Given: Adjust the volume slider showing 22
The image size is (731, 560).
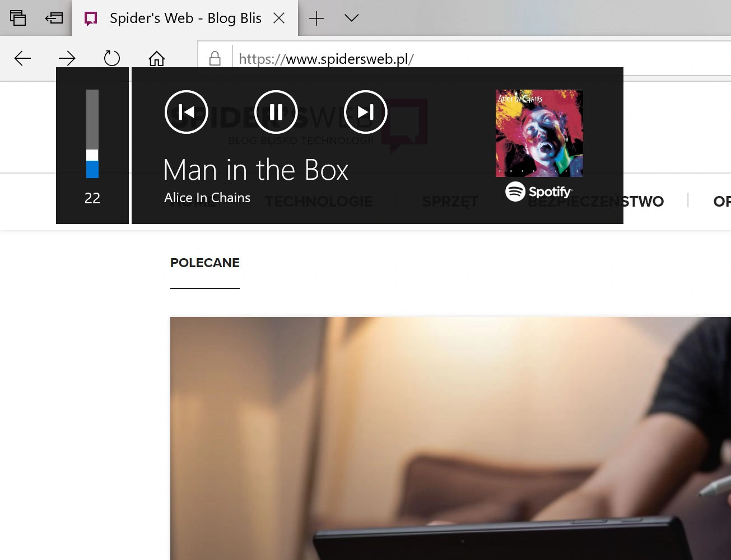Looking at the screenshot, I should point(92,134).
